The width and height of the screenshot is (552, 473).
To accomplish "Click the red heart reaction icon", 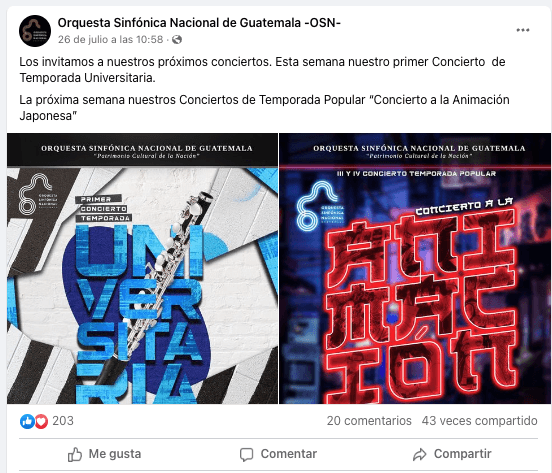I will click(x=41, y=421).
